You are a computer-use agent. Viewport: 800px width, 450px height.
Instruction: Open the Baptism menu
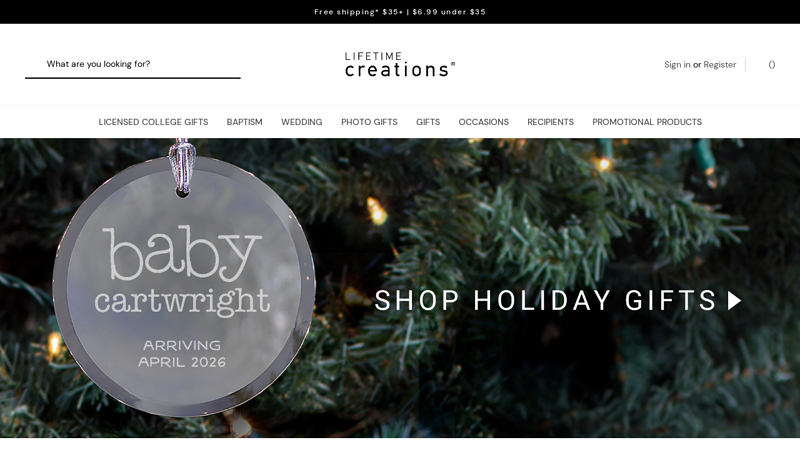[x=244, y=122]
